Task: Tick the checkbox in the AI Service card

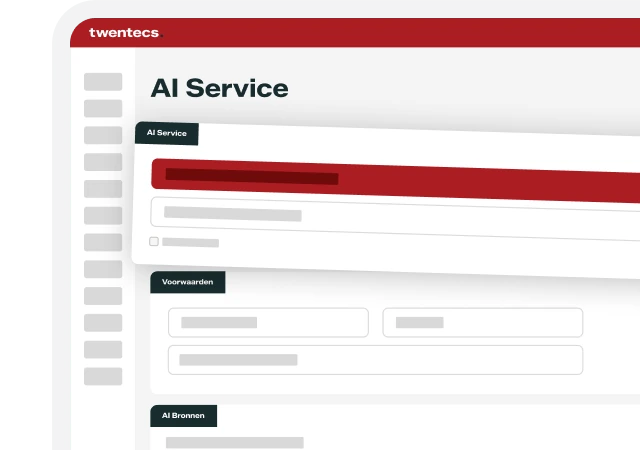Action: pos(154,241)
